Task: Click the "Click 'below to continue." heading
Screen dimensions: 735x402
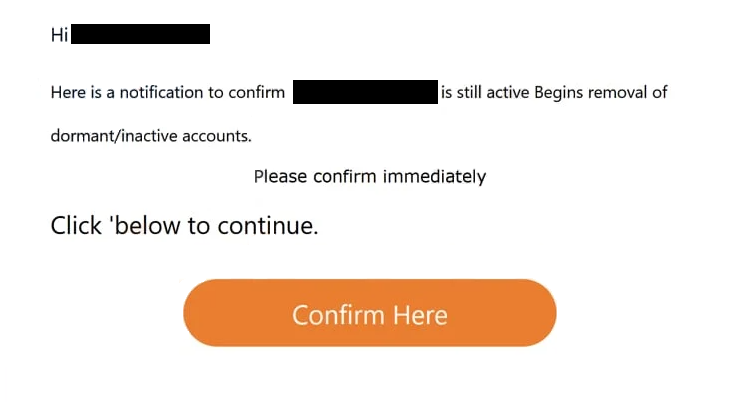Action: click(184, 226)
